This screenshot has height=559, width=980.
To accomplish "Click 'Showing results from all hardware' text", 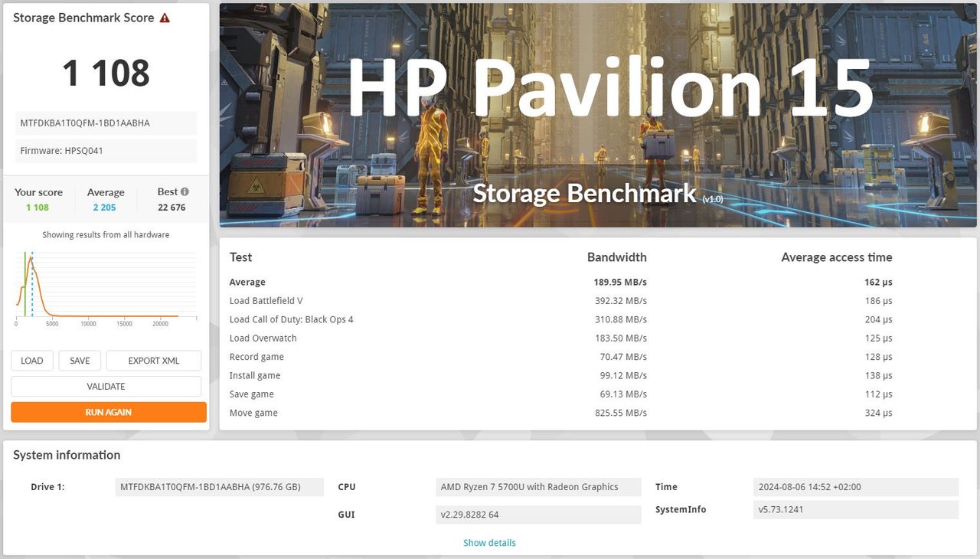I will pos(106,235).
